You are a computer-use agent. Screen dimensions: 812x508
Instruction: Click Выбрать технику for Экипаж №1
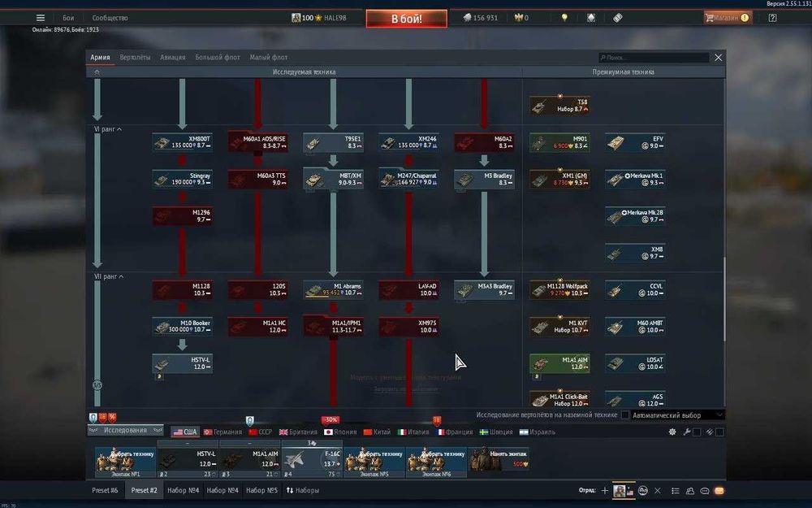(x=125, y=462)
